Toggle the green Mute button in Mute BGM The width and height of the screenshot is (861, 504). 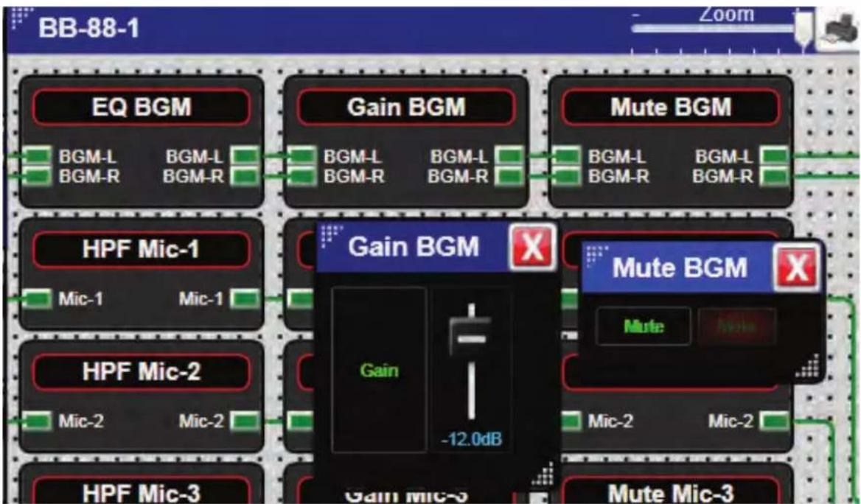(644, 326)
